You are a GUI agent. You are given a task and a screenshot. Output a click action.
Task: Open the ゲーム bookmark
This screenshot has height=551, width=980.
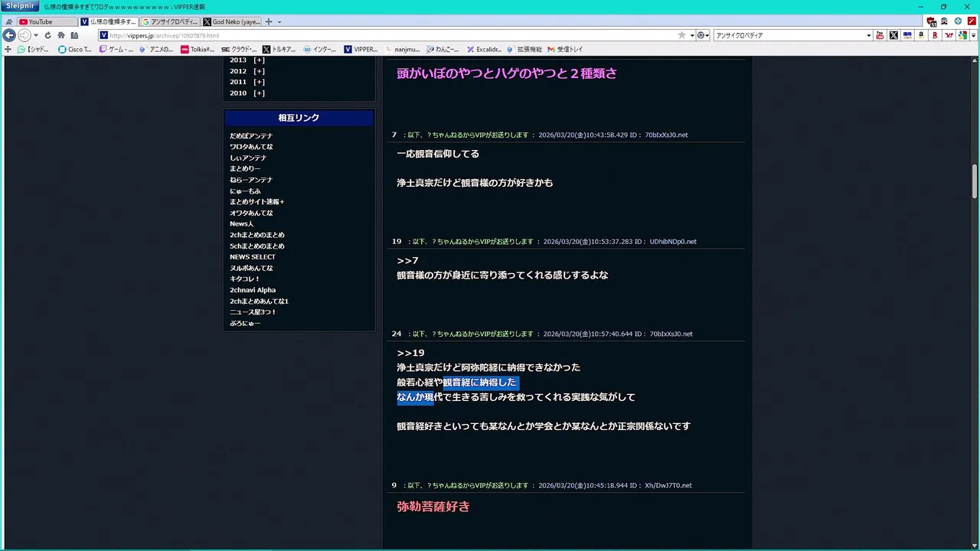tap(116, 49)
